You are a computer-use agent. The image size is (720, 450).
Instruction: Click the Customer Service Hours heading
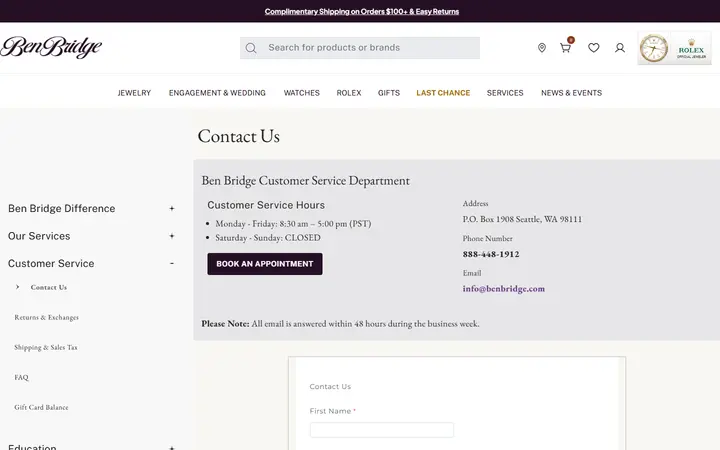click(266, 205)
